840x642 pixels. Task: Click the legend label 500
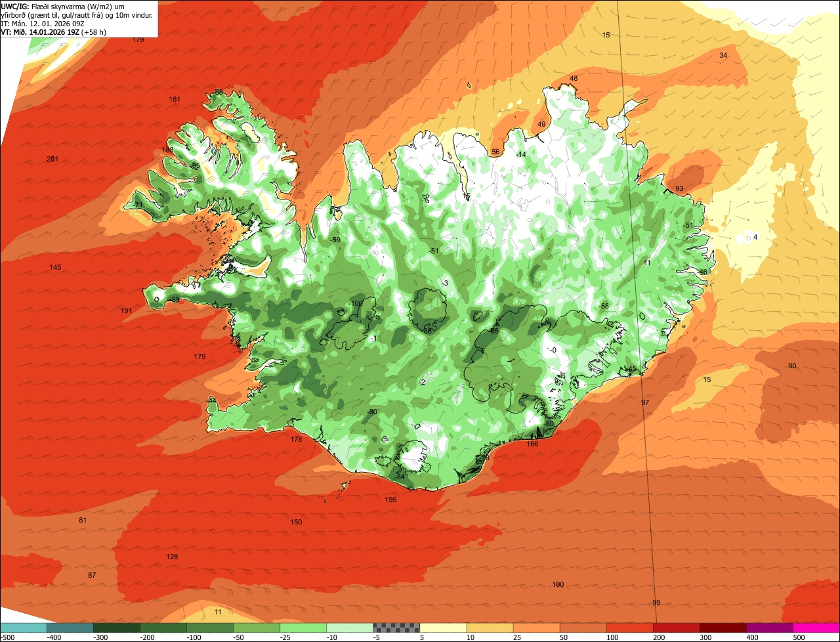(x=799, y=637)
